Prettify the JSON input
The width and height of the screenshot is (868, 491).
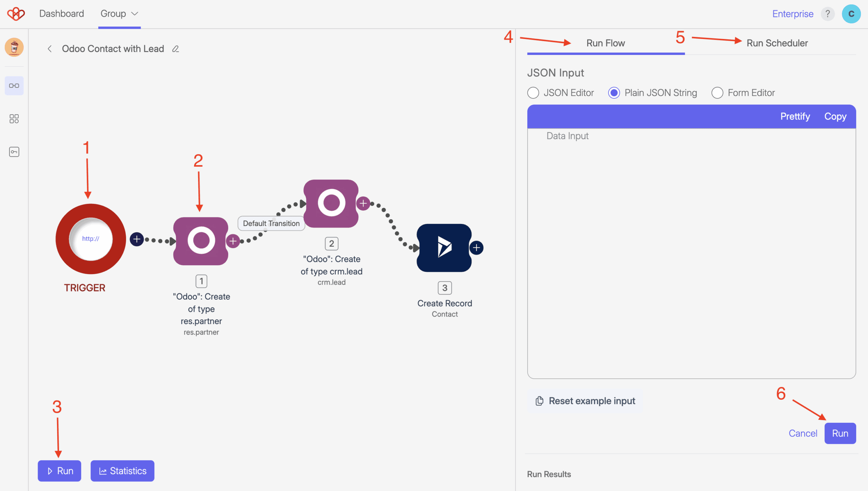795,116
